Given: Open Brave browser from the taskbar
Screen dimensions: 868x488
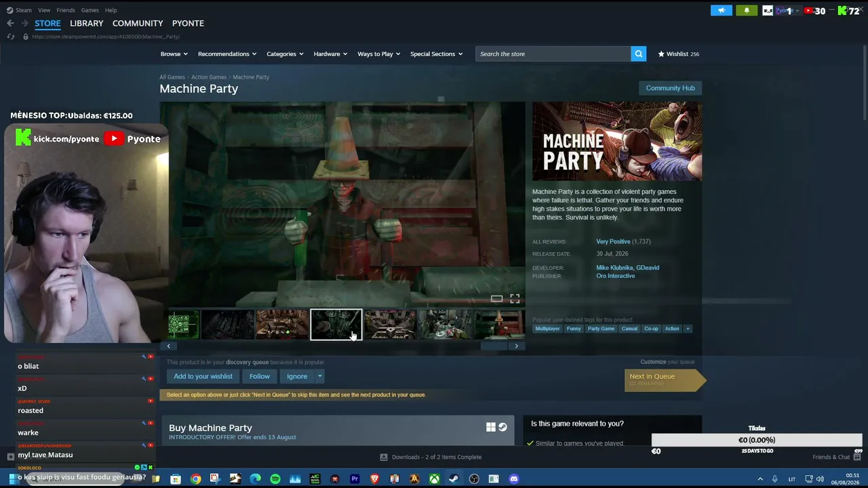Looking at the screenshot, I should pyautogui.click(x=374, y=479).
